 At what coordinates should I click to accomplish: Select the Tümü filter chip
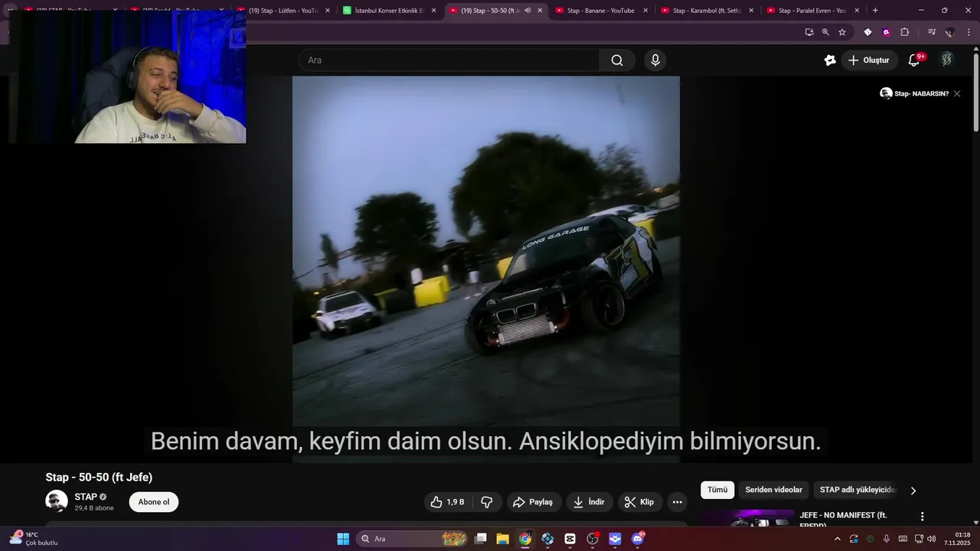coord(717,490)
